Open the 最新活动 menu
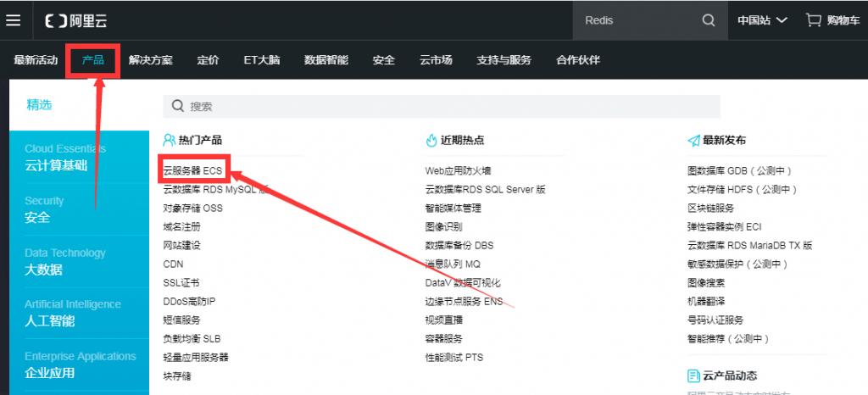The image size is (868, 395). pos(36,59)
